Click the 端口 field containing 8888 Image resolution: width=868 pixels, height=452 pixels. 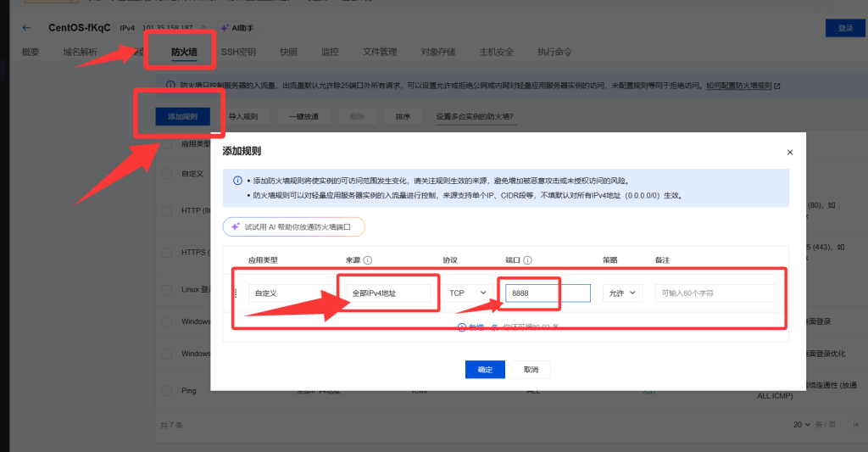point(548,293)
